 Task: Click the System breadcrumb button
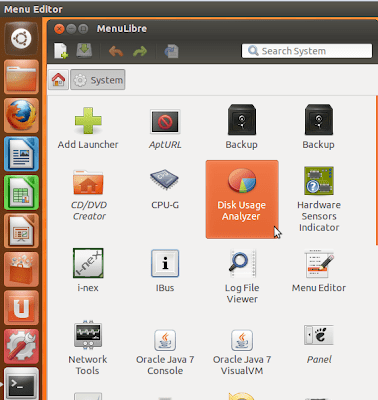[x=98, y=80]
